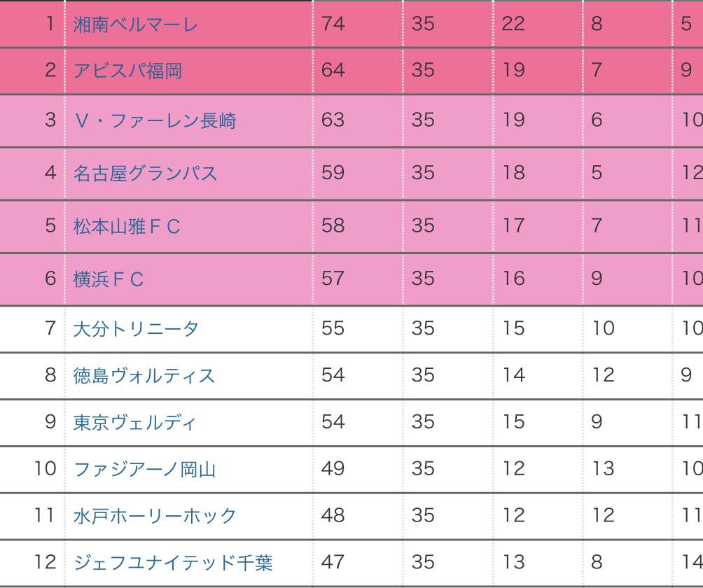The image size is (703, 588).
Task: Select the 名古屋グランパス link
Action: pos(146,173)
